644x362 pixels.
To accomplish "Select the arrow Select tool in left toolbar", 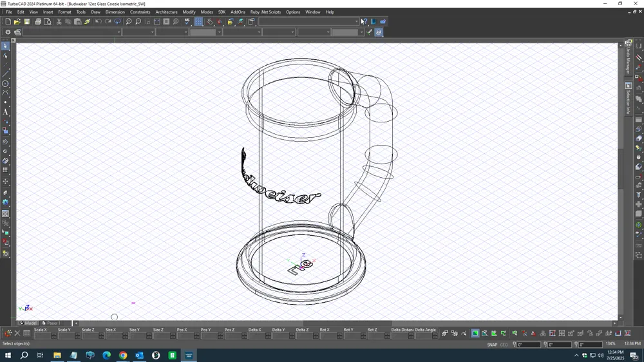I will click(x=5, y=46).
